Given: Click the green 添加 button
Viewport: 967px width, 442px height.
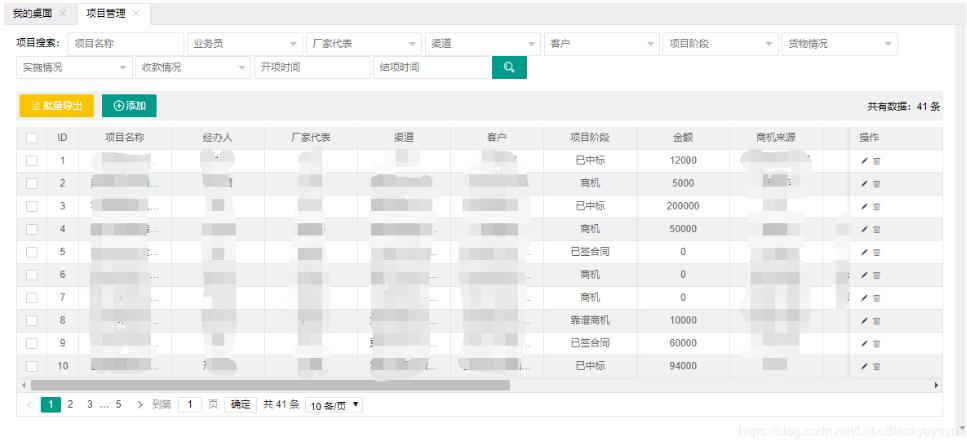Looking at the screenshot, I should coord(129,106).
